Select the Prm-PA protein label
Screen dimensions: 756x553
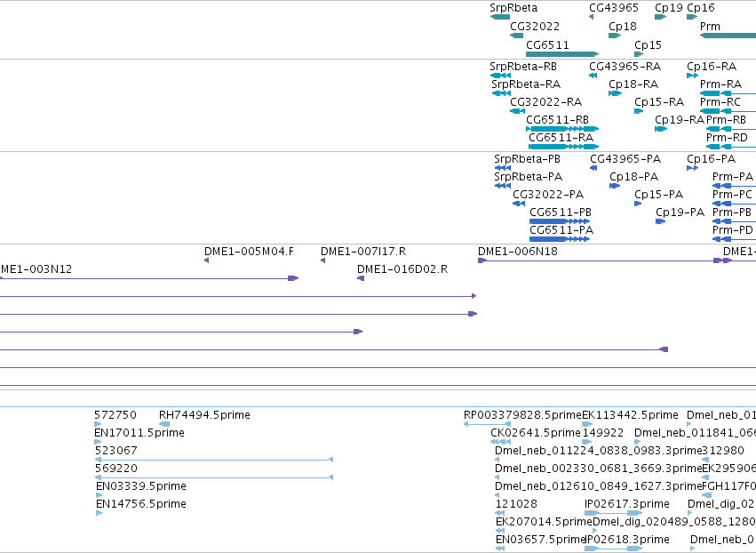[733, 177]
